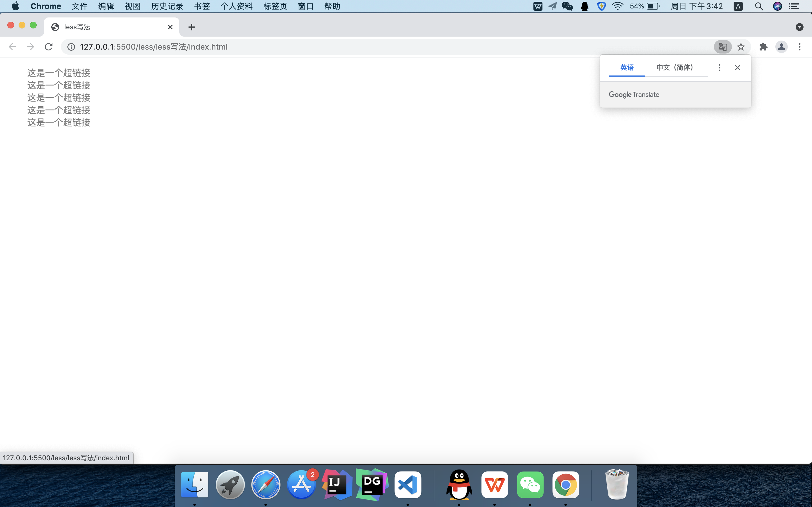Open the Extensions puzzle icon
This screenshot has height=507, width=812.
point(763,46)
